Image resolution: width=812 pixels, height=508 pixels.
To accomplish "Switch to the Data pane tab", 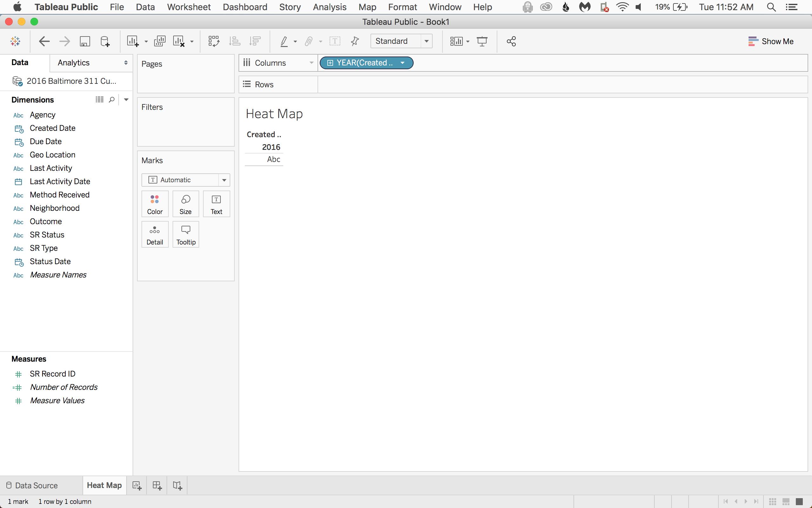I will [20, 63].
